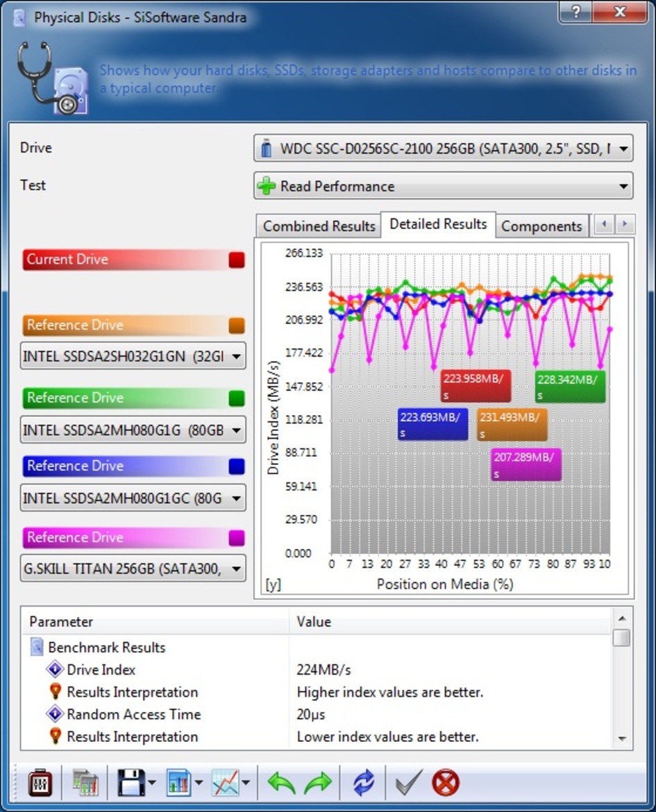Switch to the Combined Results tab
The image size is (656, 812).
tap(319, 226)
